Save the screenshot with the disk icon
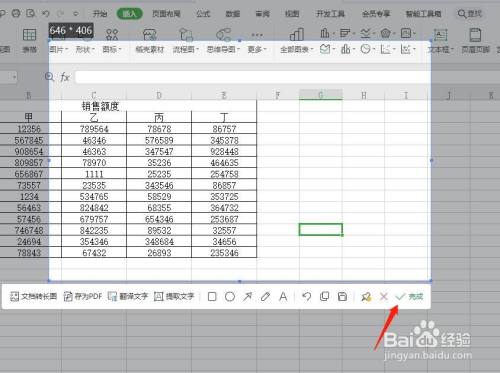The image size is (500, 373). (x=342, y=296)
